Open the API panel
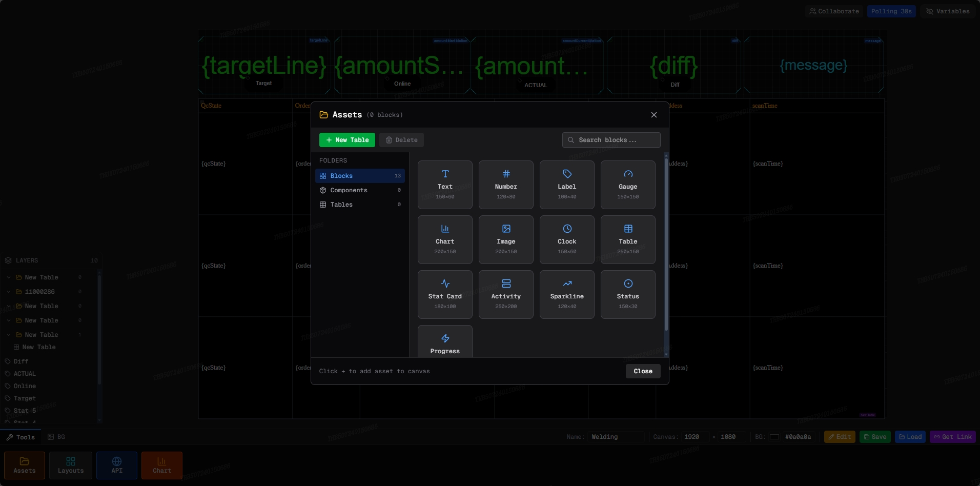Viewport: 980px width, 486px height. coord(117,465)
